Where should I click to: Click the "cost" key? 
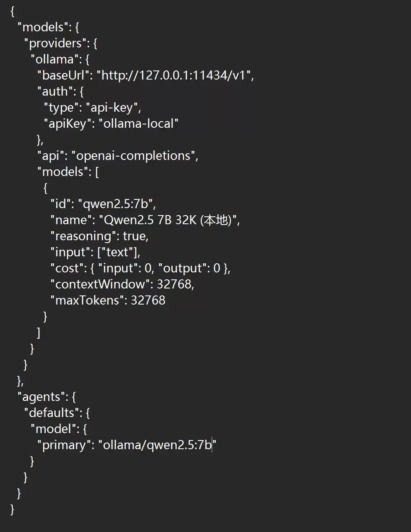coord(67,268)
